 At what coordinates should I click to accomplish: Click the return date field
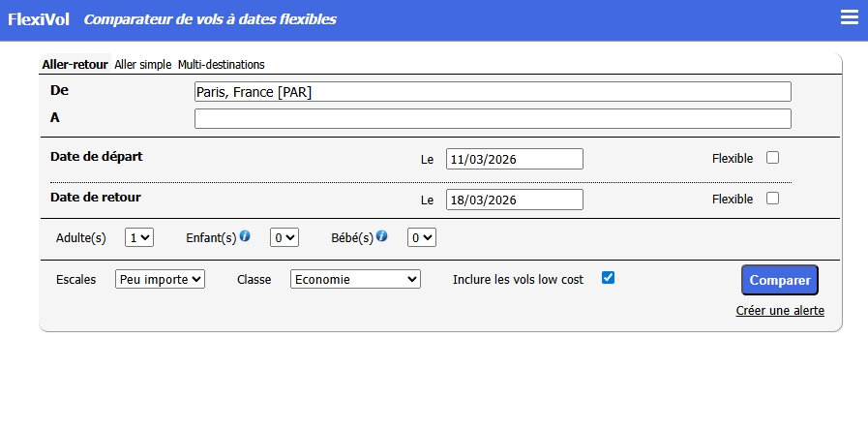[x=514, y=200]
